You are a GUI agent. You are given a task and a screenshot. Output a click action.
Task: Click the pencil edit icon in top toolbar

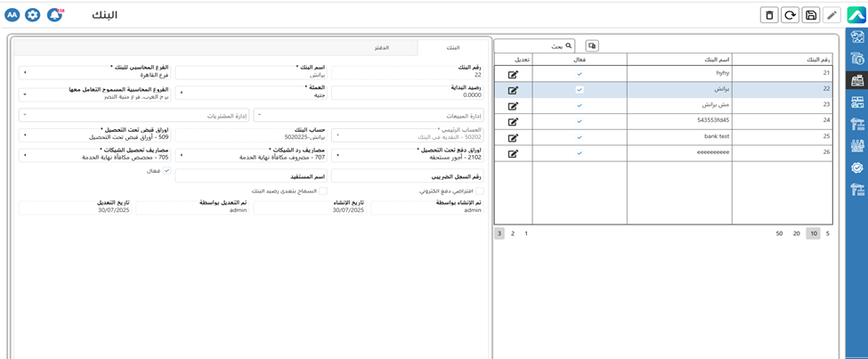[831, 15]
